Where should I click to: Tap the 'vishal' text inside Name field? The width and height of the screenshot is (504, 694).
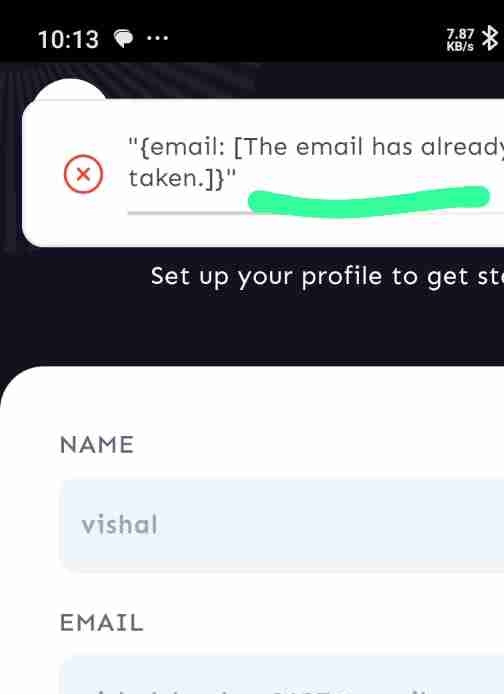click(x=119, y=524)
